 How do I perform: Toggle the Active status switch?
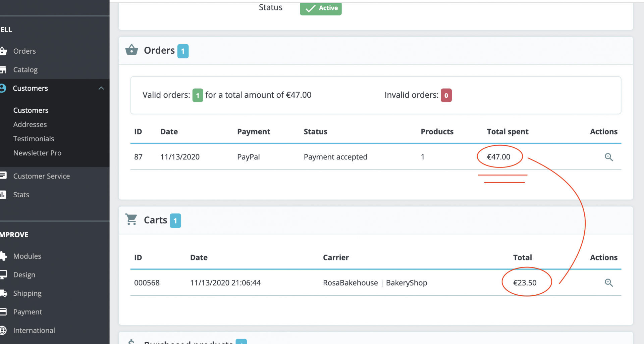321,8
